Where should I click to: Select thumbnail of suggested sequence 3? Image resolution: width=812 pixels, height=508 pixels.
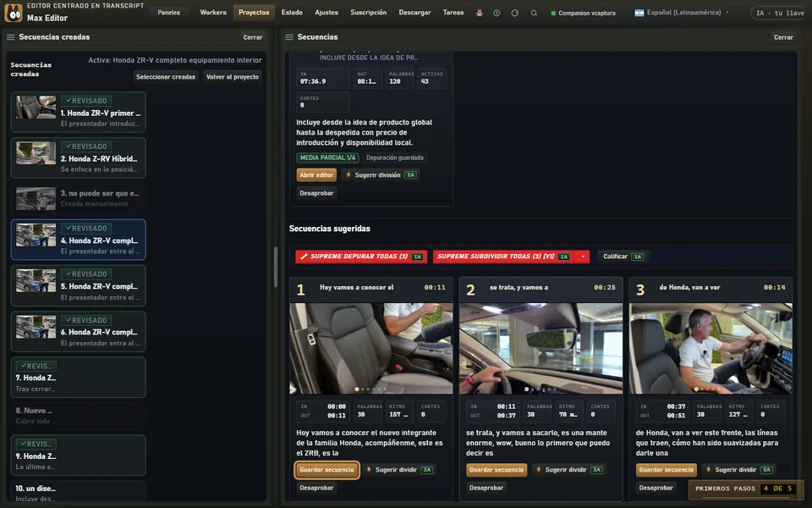pos(710,348)
